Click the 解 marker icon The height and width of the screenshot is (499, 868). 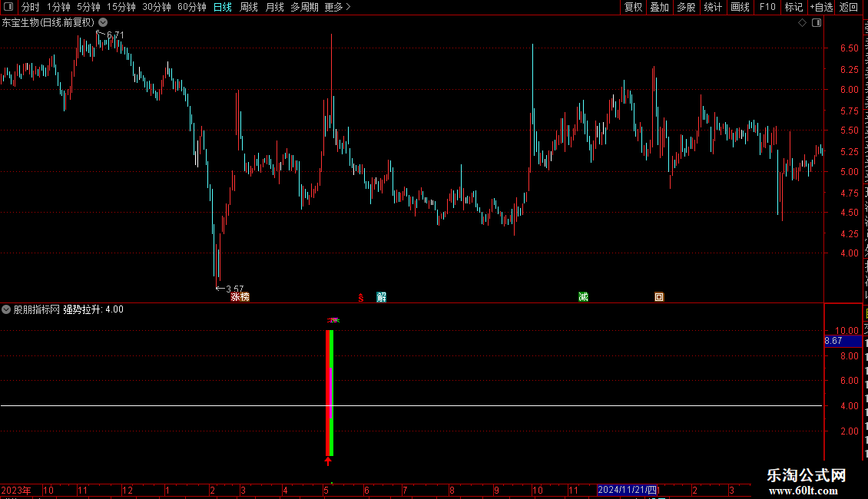click(382, 297)
